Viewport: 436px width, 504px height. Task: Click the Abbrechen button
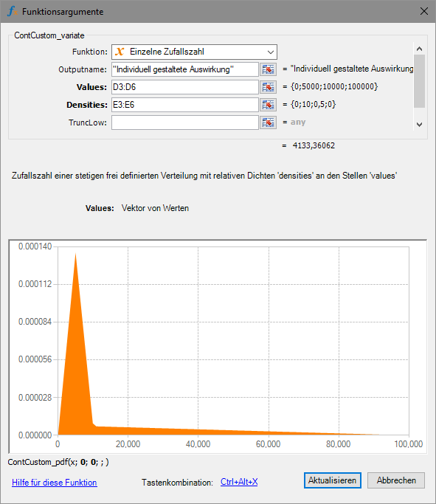click(396, 480)
